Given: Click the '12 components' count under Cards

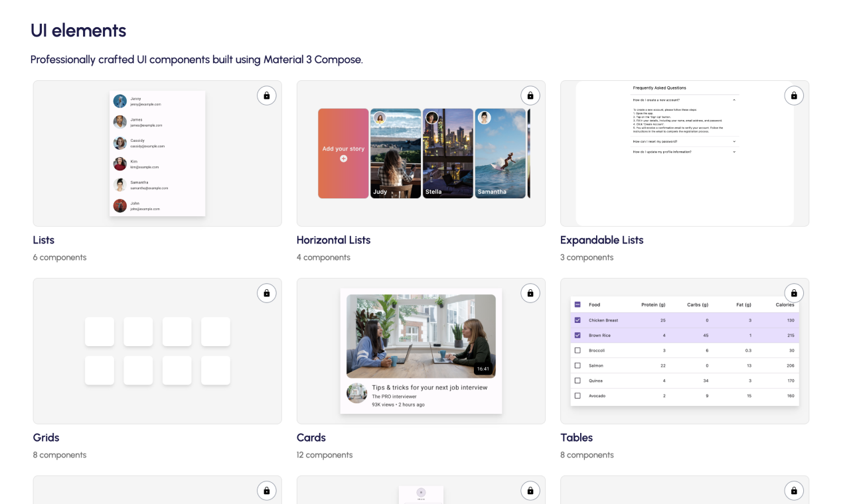Looking at the screenshot, I should pyautogui.click(x=325, y=455).
